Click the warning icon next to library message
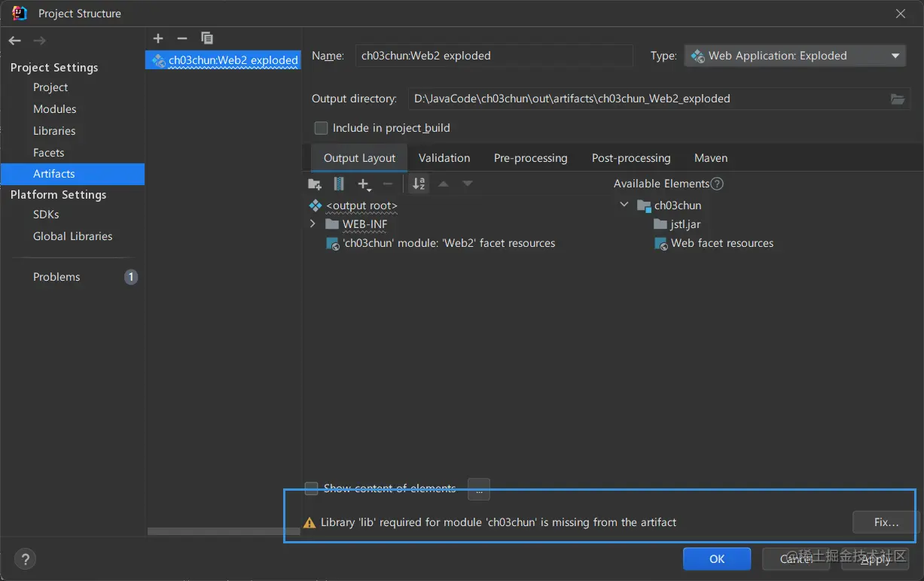The height and width of the screenshot is (581, 924). 309,522
